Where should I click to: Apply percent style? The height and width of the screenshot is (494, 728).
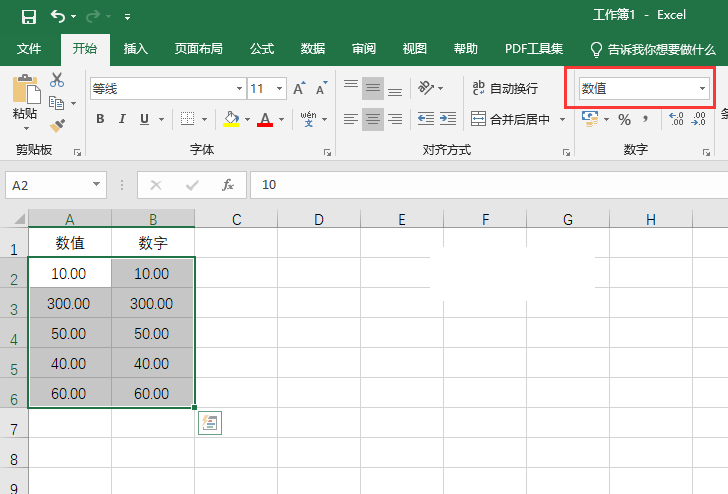[624, 119]
